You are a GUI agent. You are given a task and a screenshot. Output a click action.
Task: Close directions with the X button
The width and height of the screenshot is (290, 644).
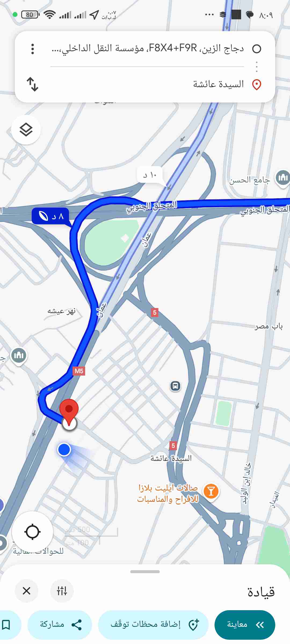click(27, 591)
